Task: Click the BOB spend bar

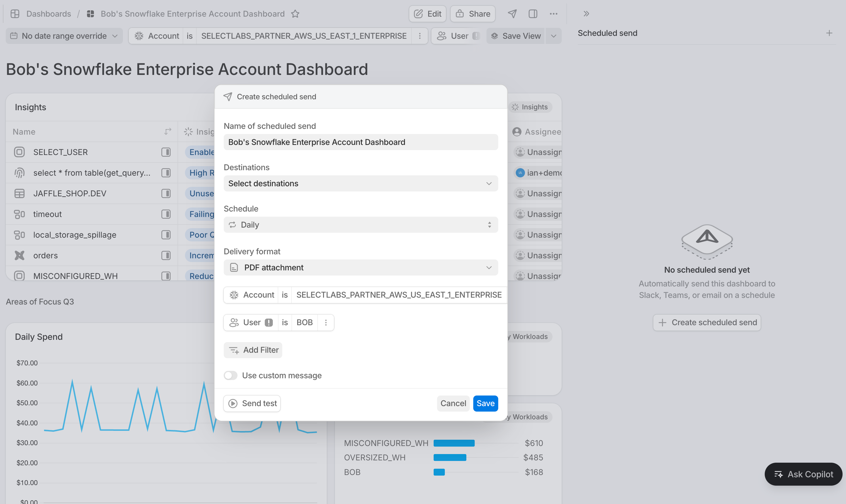Action: click(439, 472)
